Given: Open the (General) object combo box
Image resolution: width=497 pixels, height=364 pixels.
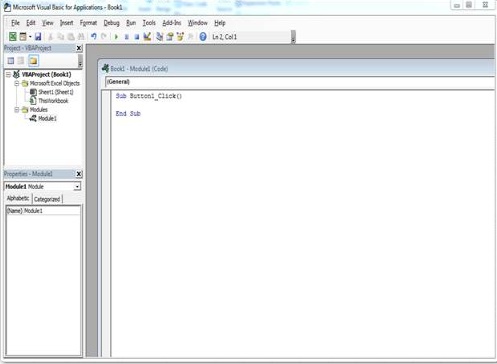Looking at the screenshot, I should [x=300, y=82].
